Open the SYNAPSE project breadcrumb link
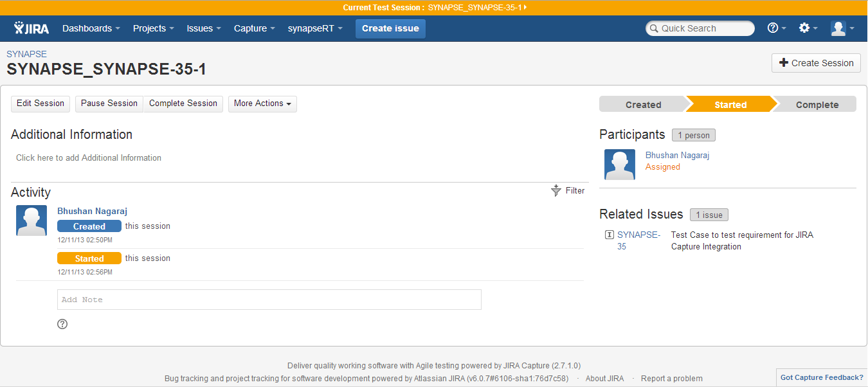Image resolution: width=868 pixels, height=387 pixels. pos(26,54)
